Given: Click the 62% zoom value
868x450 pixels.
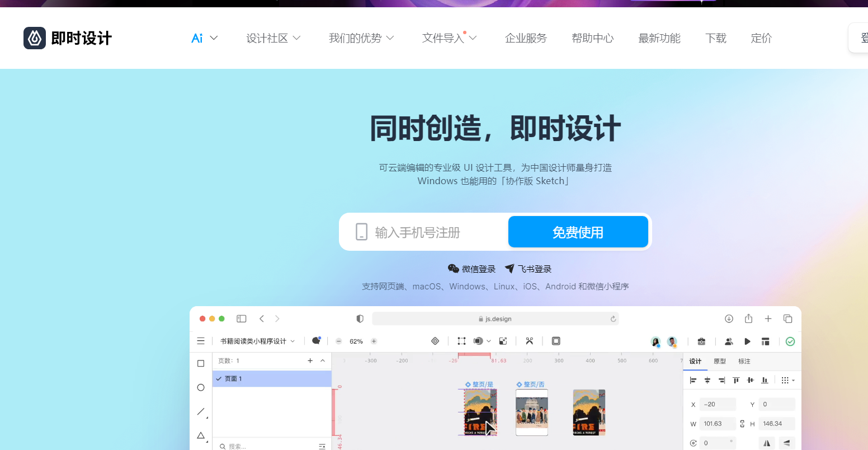Looking at the screenshot, I should (x=356, y=341).
